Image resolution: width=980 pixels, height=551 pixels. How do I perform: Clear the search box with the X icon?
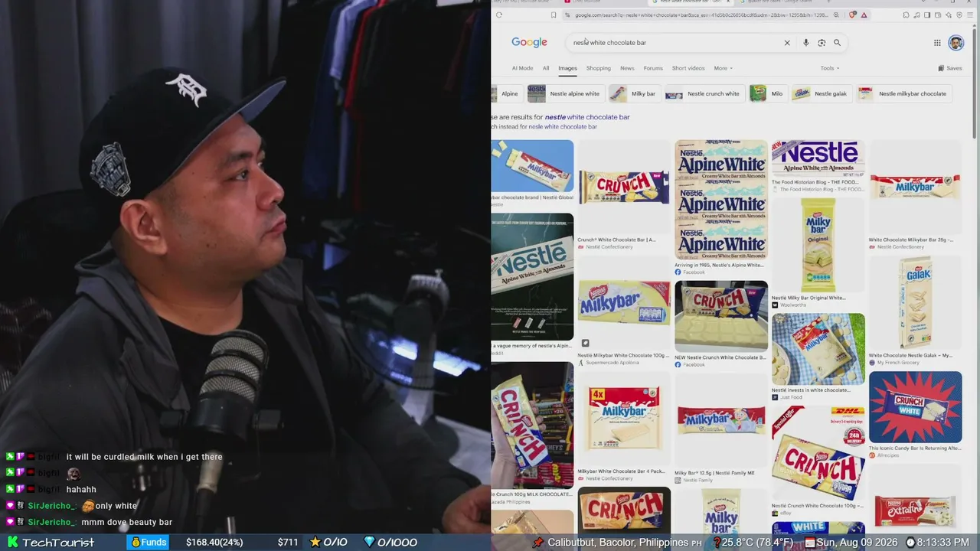pos(787,43)
